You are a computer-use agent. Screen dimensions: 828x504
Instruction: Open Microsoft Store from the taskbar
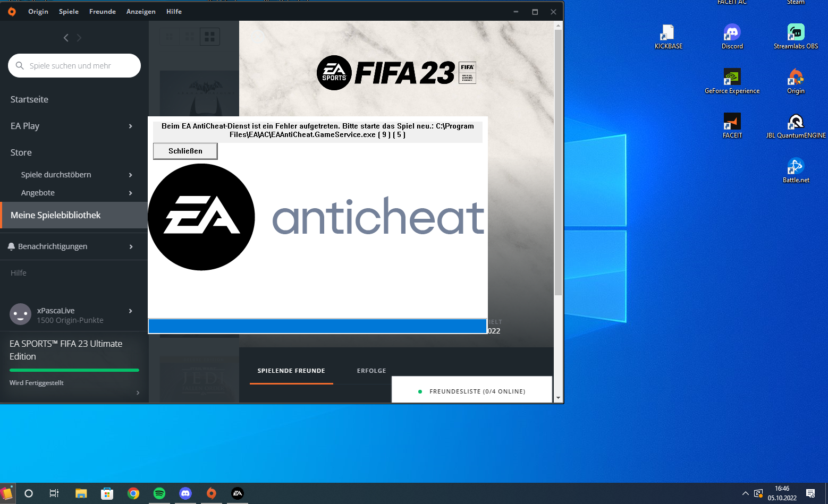(x=107, y=493)
